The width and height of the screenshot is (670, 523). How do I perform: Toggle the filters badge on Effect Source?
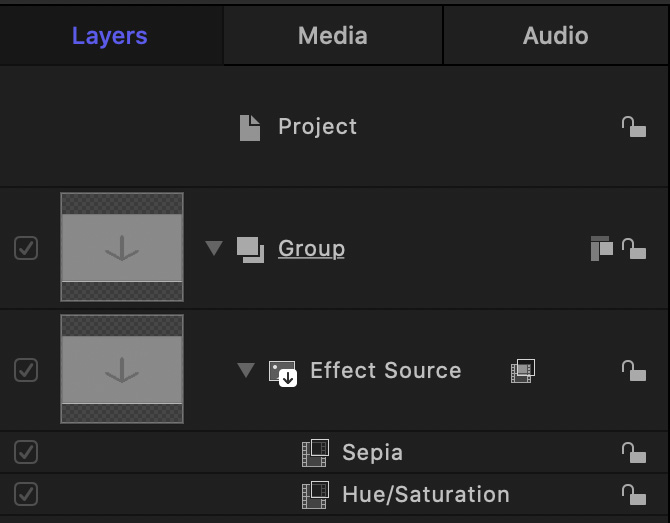point(523,371)
